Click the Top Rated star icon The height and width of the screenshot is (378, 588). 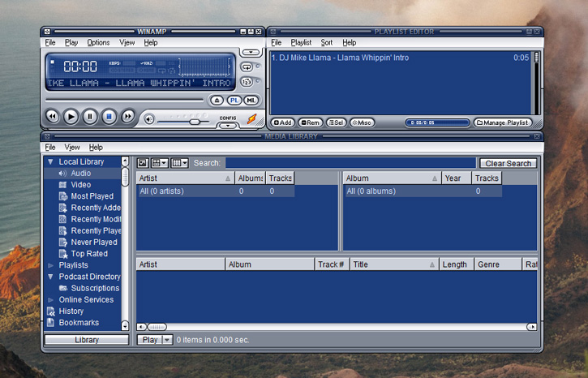[63, 254]
